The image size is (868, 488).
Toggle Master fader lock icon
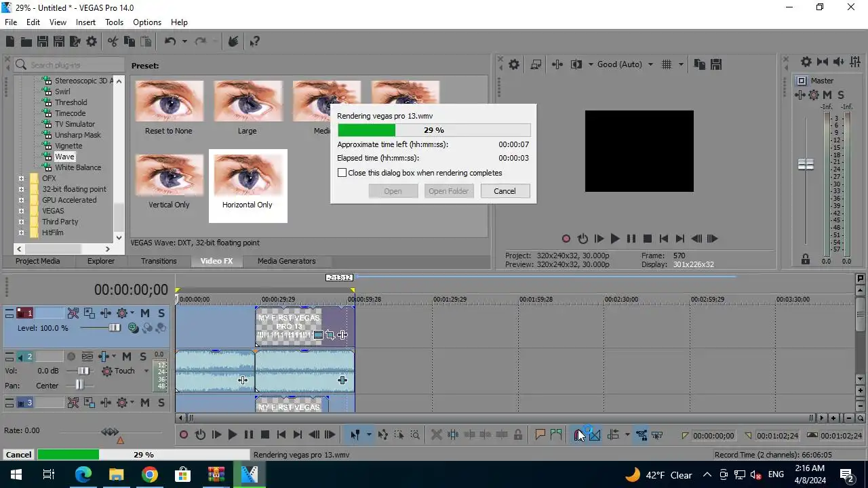coord(806,259)
